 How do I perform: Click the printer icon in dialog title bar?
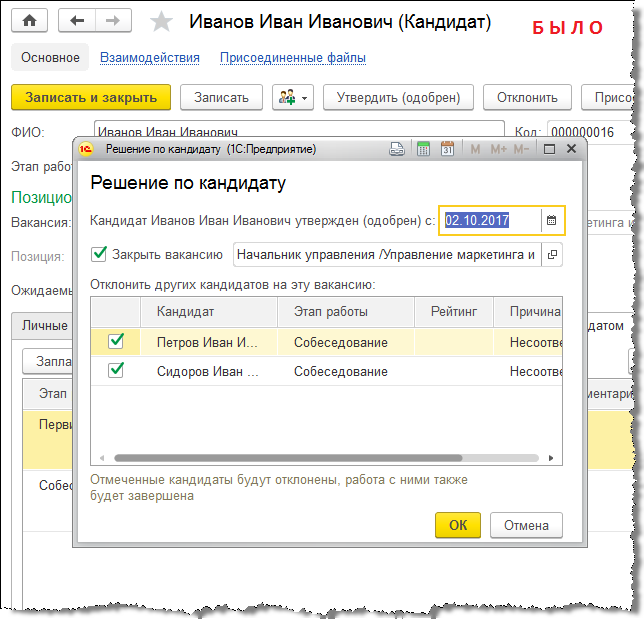click(397, 149)
